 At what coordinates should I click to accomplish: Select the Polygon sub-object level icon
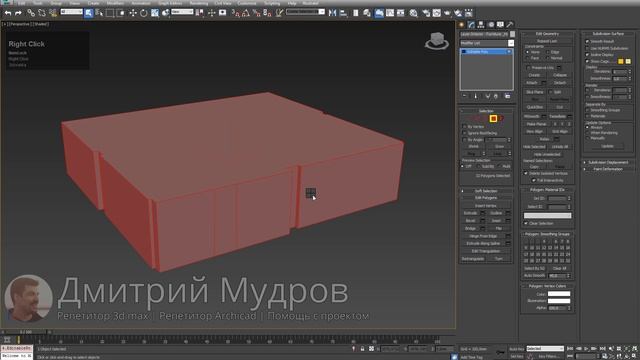[493, 118]
